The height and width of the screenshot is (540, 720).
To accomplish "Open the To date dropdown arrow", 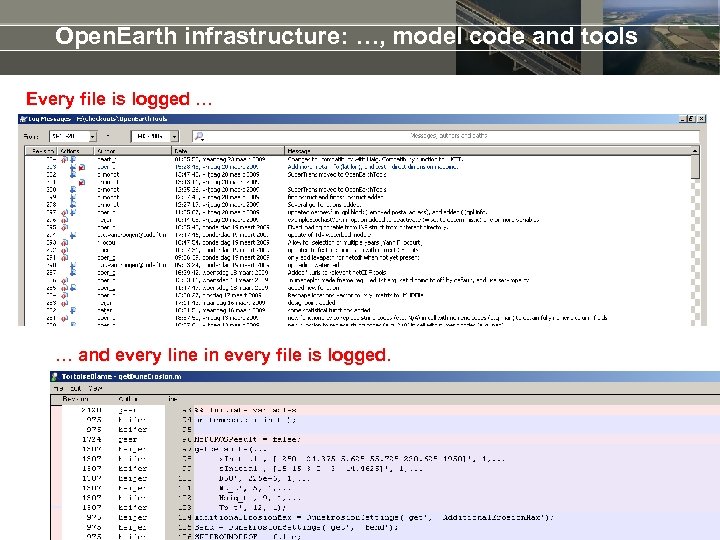I will [x=174, y=136].
